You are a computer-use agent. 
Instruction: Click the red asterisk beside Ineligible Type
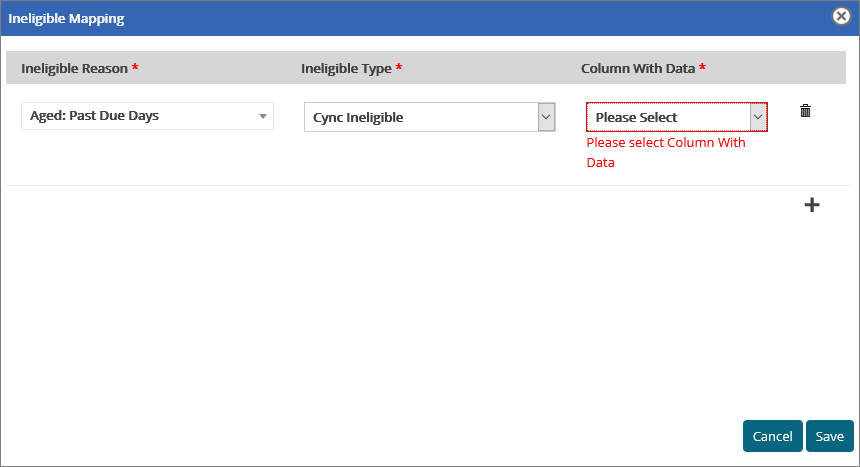(399, 68)
